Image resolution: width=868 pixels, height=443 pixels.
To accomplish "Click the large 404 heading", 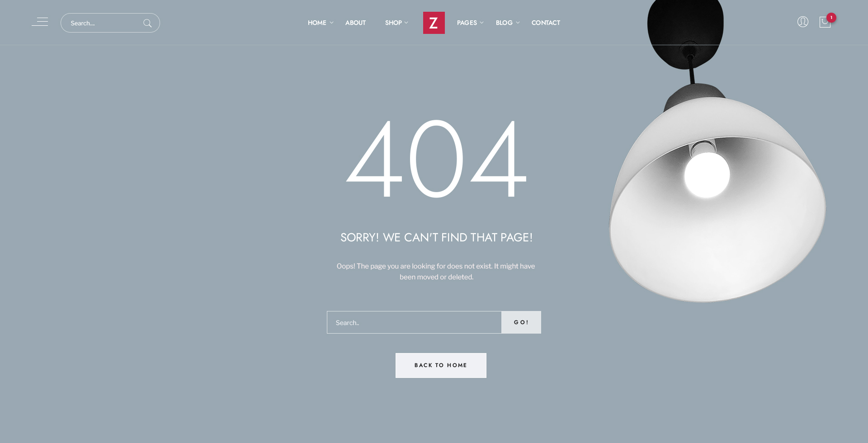I will pyautogui.click(x=436, y=158).
